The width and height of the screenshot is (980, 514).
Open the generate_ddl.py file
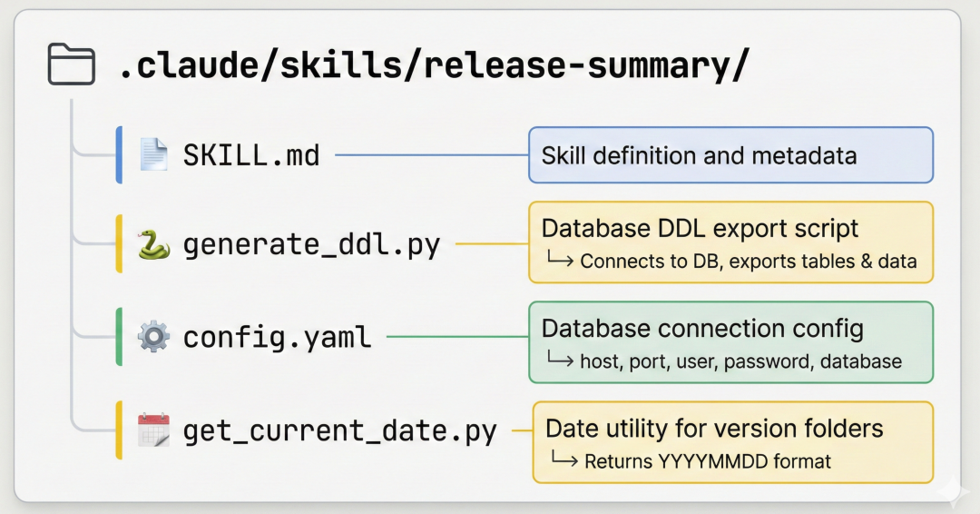(311, 245)
